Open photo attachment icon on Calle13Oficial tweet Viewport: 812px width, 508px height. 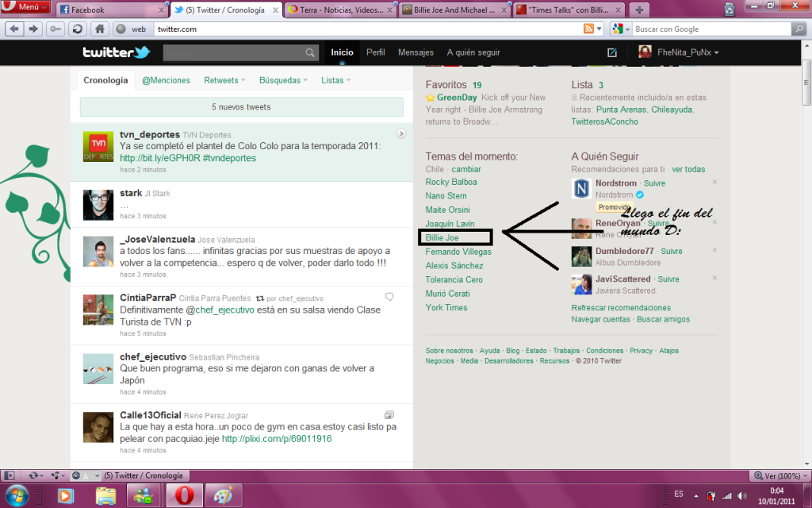tap(389, 414)
